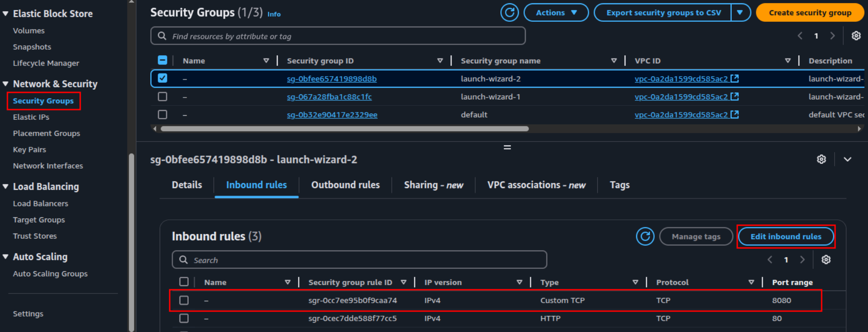The image size is (868, 332).
Task: Refresh the Inbound rules list
Action: (x=645, y=236)
